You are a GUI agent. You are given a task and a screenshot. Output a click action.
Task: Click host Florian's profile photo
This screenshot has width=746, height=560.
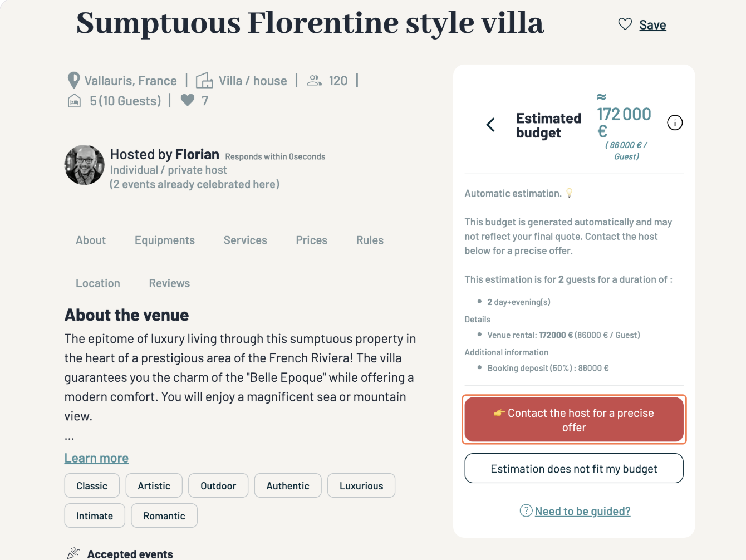pyautogui.click(x=85, y=165)
